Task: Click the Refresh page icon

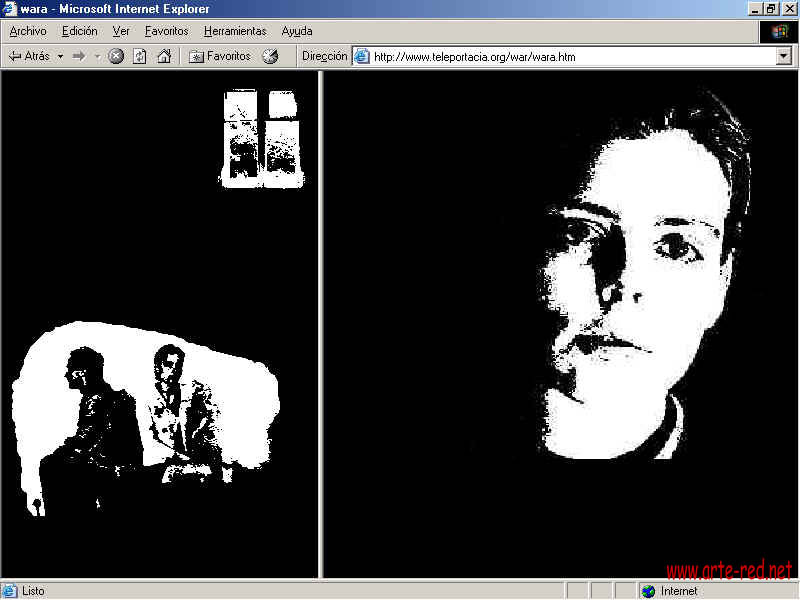Action: 140,57
